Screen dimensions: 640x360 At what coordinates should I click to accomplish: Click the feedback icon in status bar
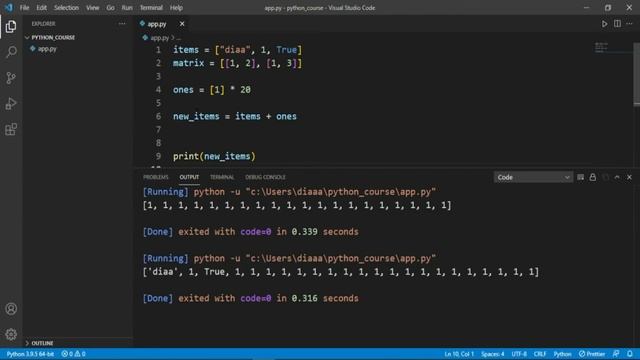[x=616, y=354]
